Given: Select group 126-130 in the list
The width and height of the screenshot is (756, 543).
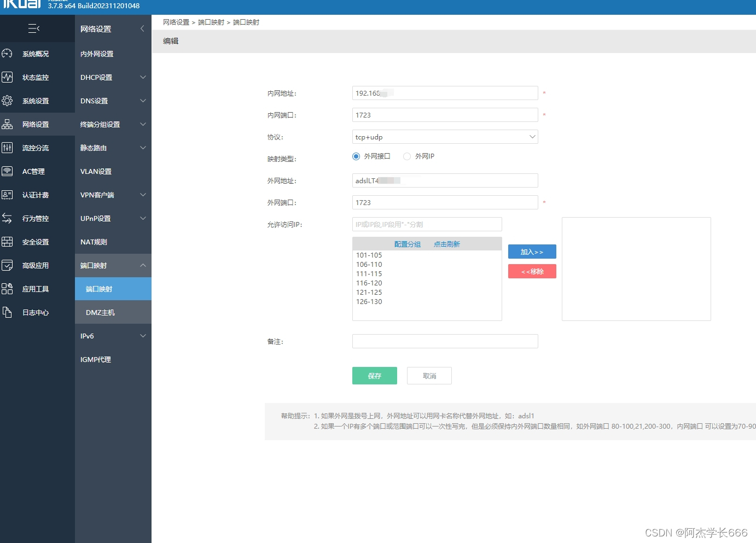Looking at the screenshot, I should pyautogui.click(x=369, y=302).
